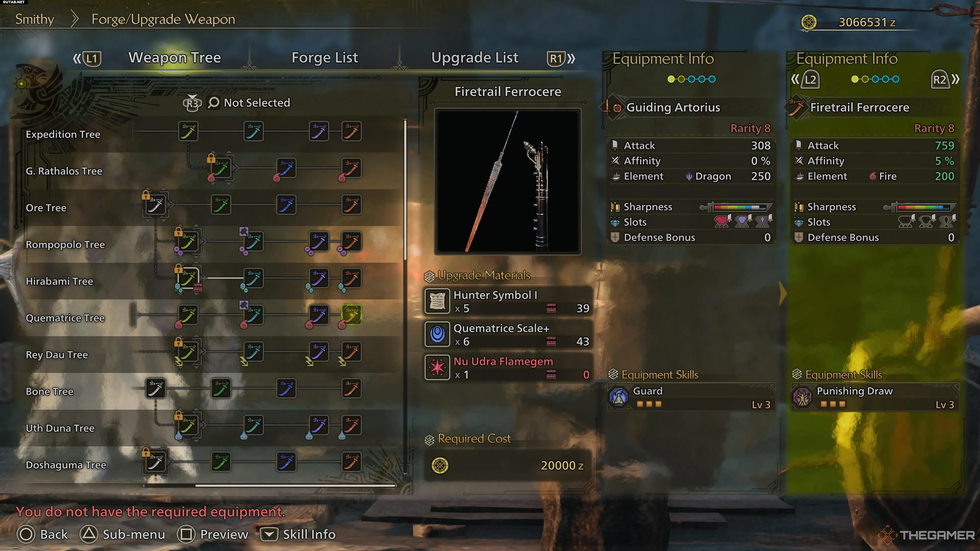Screen dimensions: 980x551
Task: Click the Hunter Symbol I material icon
Action: 437,301
